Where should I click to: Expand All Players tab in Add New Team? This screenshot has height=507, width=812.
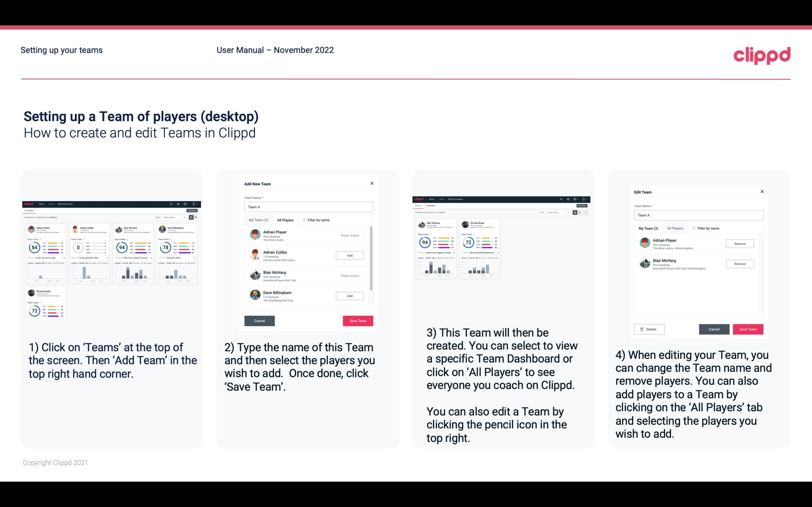(285, 220)
